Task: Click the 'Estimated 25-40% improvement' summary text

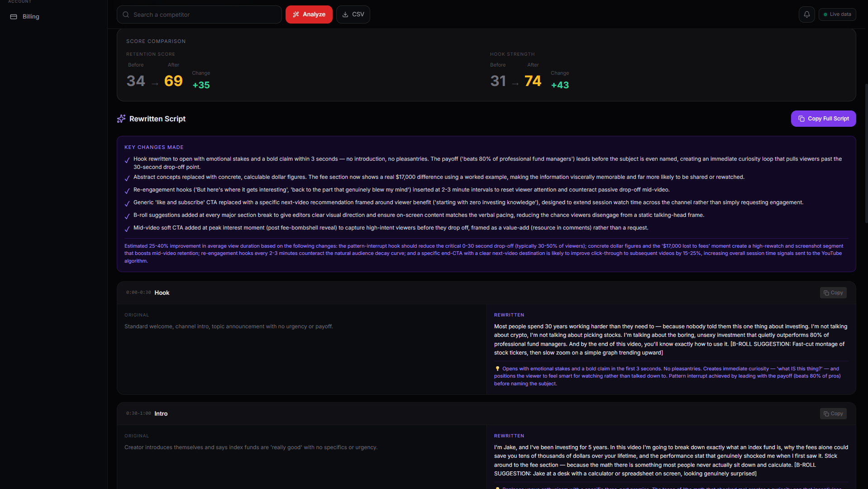Action: tap(484, 254)
